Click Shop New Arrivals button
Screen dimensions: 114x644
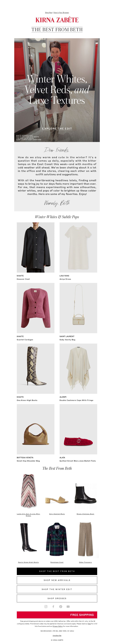(57, 580)
